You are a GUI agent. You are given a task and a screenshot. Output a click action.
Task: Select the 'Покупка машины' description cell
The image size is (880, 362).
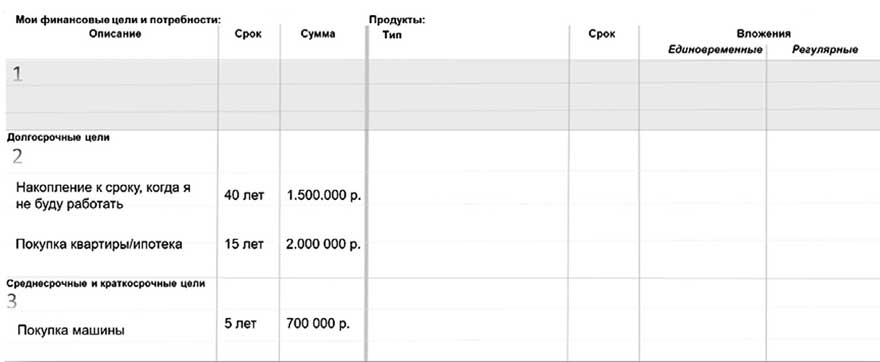click(x=71, y=331)
